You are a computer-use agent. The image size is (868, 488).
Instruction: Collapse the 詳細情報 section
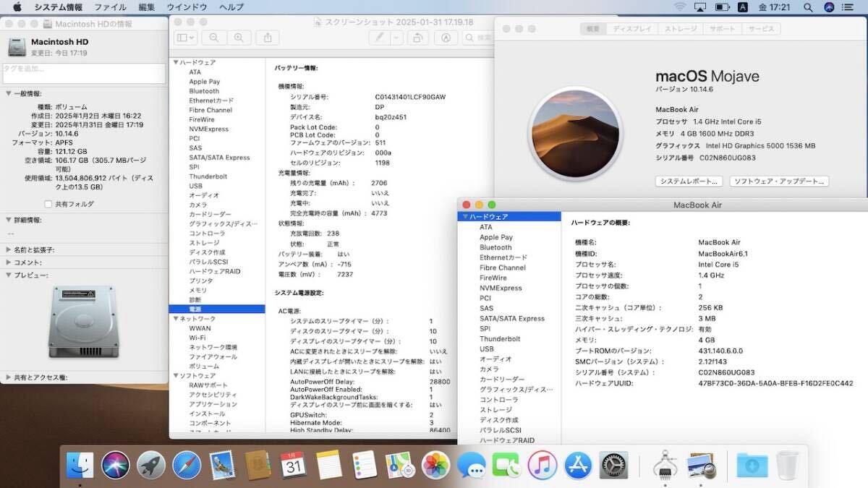(x=8, y=220)
